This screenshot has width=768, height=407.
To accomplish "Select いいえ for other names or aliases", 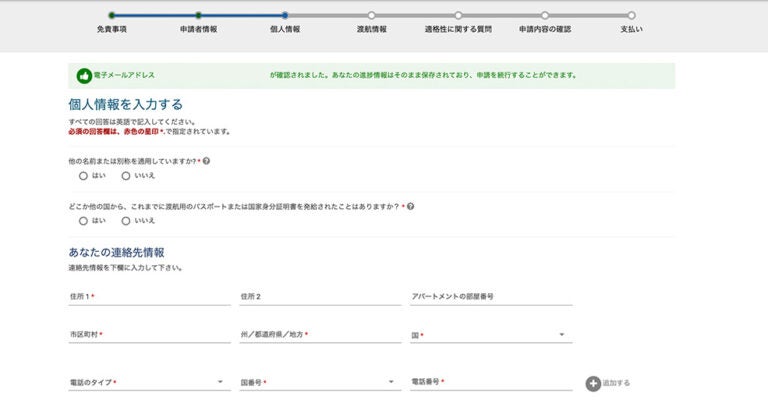I will 126,176.
